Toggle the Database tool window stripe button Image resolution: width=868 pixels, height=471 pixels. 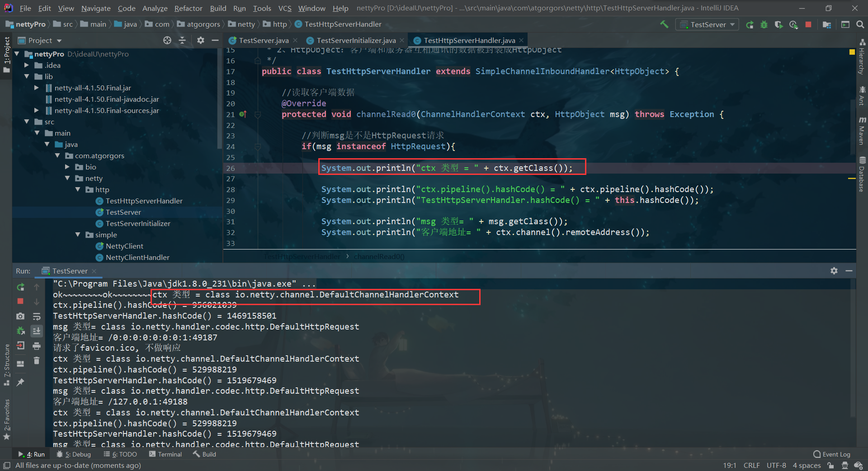[862, 174]
